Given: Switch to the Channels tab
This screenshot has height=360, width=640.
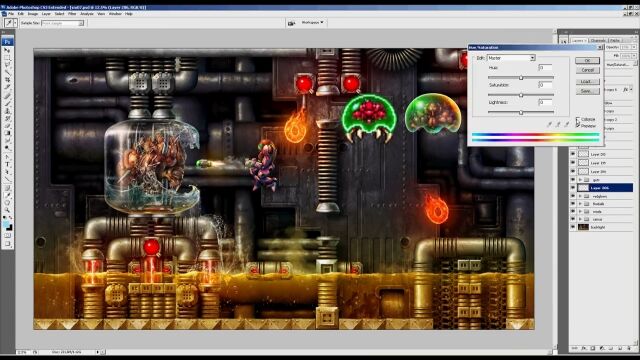Looking at the screenshot, I should pos(598,40).
